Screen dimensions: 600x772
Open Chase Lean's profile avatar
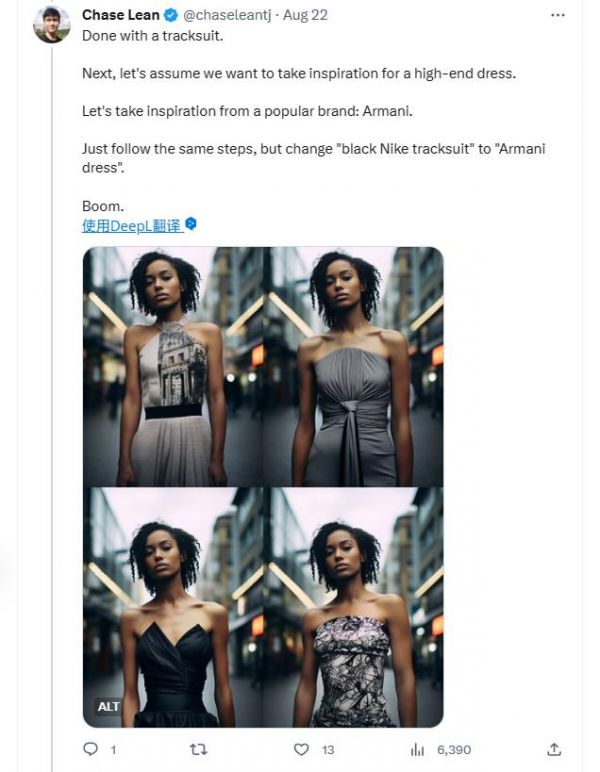click(x=51, y=24)
